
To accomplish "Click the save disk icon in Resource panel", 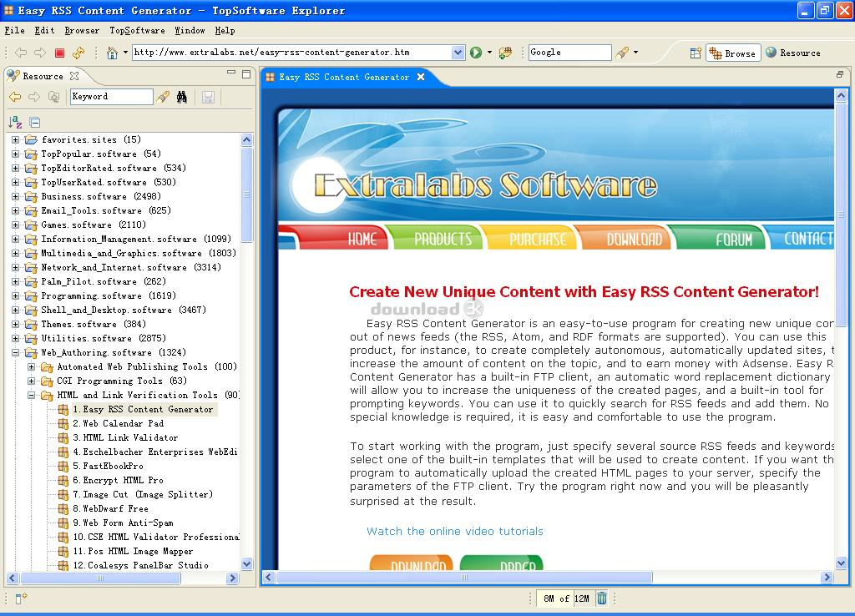I will 208,97.
